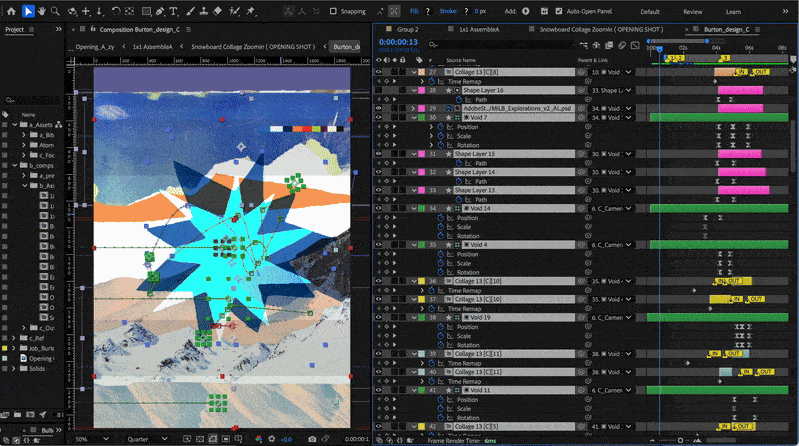Uncheck the Auto-Open Panel checkbox
The image size is (799, 446).
pos(558,11)
